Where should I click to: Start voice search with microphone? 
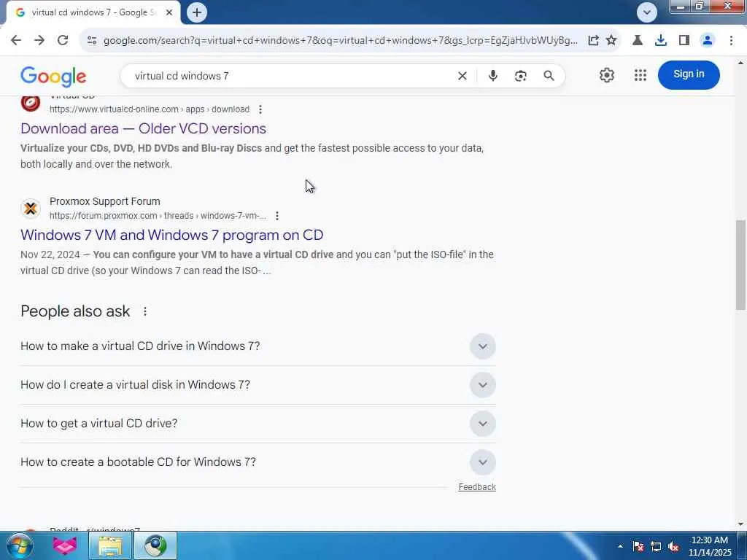[x=493, y=76]
